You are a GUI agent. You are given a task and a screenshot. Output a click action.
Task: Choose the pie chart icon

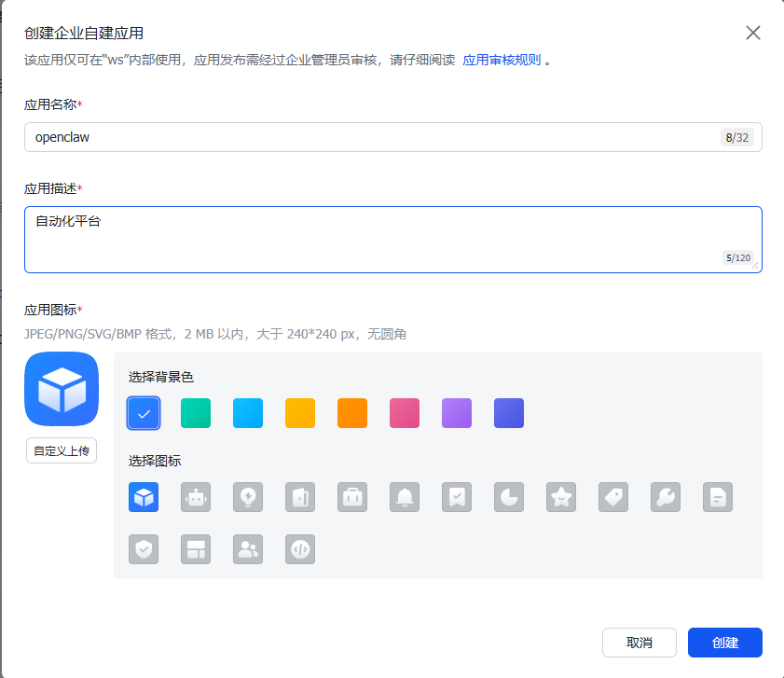coord(509,497)
